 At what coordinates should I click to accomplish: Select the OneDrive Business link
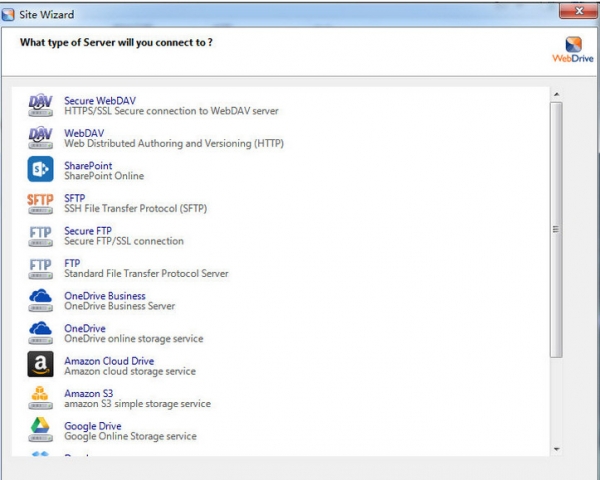(x=105, y=296)
